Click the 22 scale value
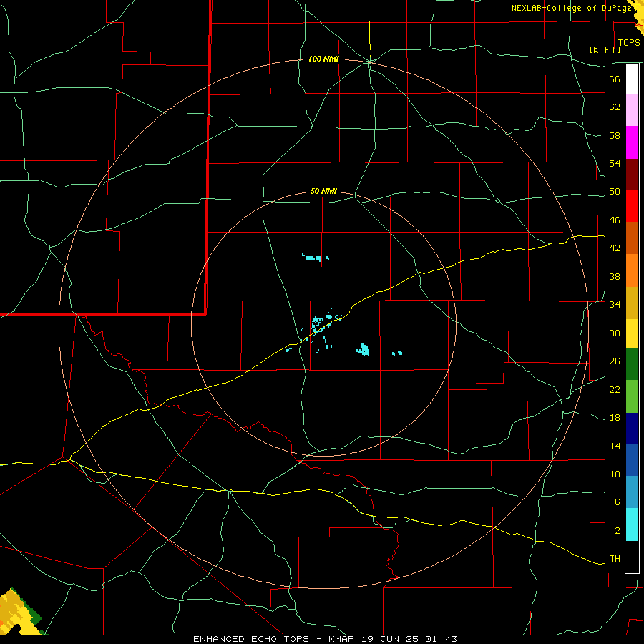Image resolution: width=644 pixels, height=644 pixels. pyautogui.click(x=615, y=389)
